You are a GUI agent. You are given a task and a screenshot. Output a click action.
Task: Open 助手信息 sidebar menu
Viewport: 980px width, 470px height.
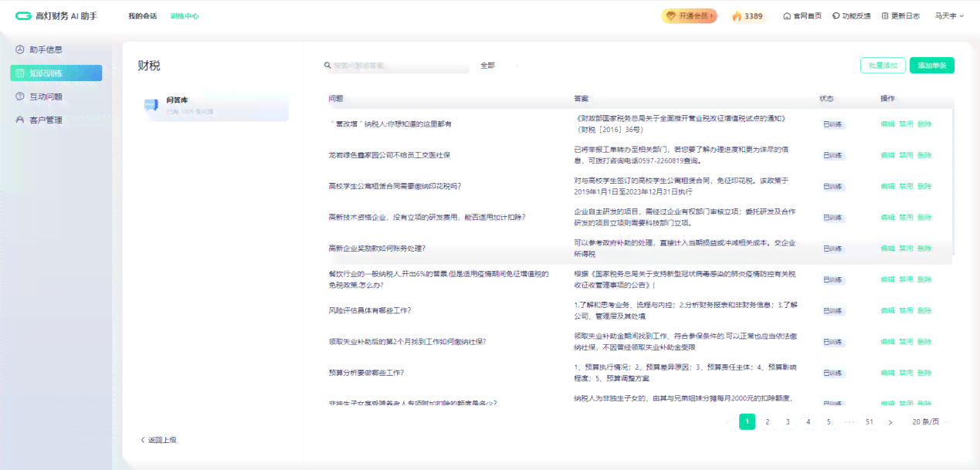pyautogui.click(x=56, y=49)
